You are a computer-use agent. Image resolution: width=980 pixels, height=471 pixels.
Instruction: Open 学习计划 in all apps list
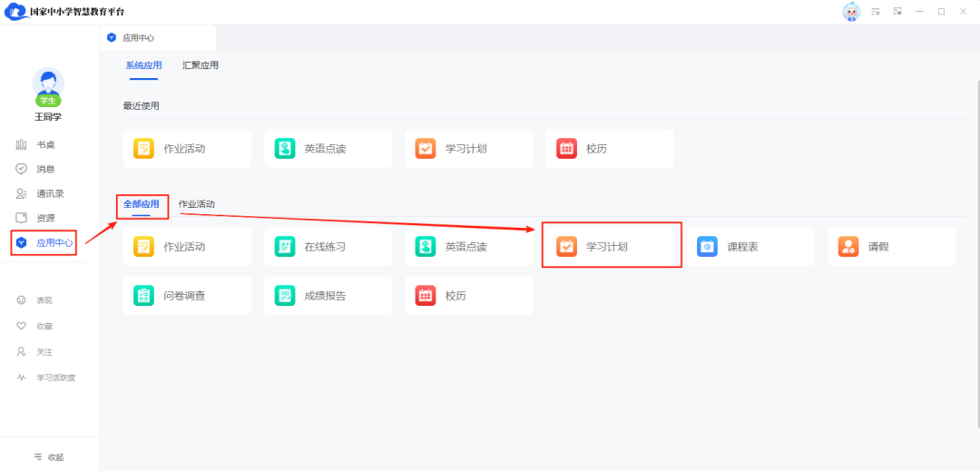click(x=610, y=246)
